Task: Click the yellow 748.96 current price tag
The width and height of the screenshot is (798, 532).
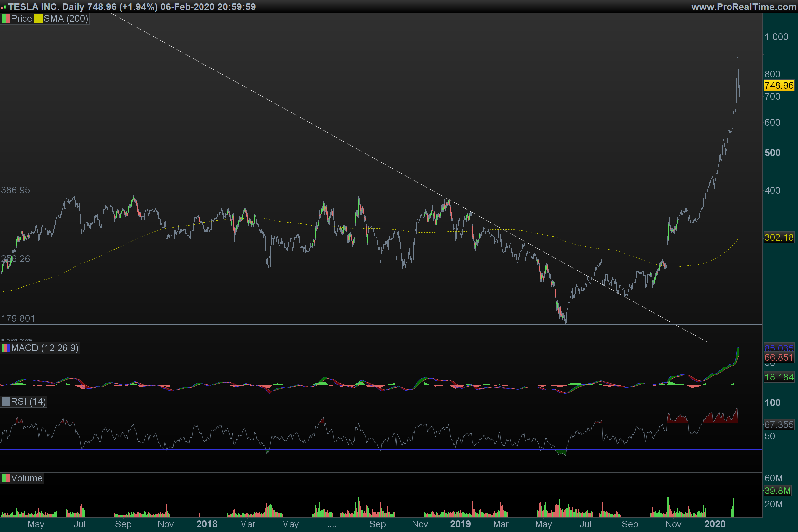Action: click(x=779, y=85)
